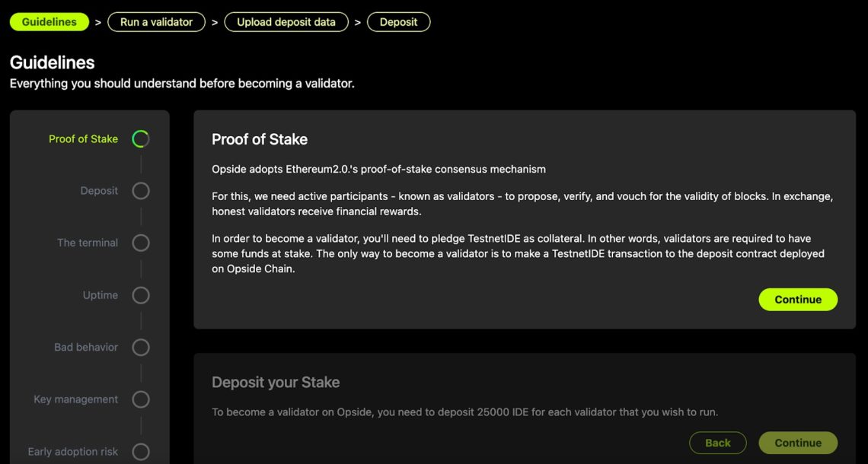Click the Key management step circle
The width and height of the screenshot is (868, 464).
click(141, 399)
